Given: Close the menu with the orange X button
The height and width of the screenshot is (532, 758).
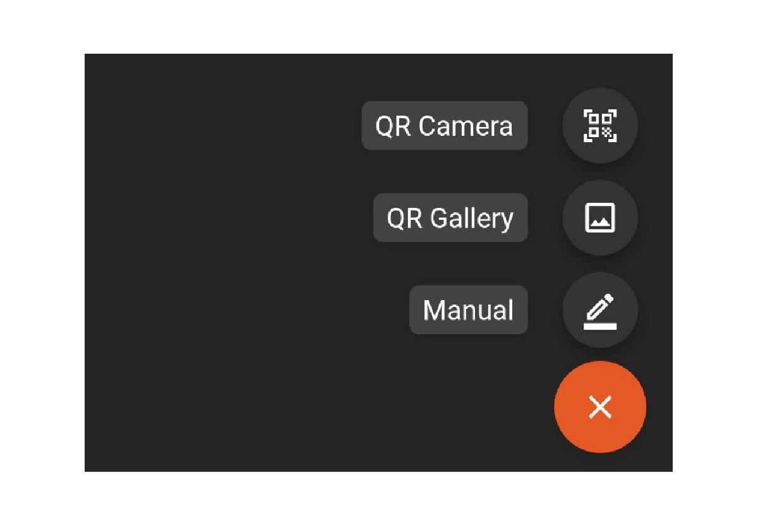Looking at the screenshot, I should click(x=599, y=407).
